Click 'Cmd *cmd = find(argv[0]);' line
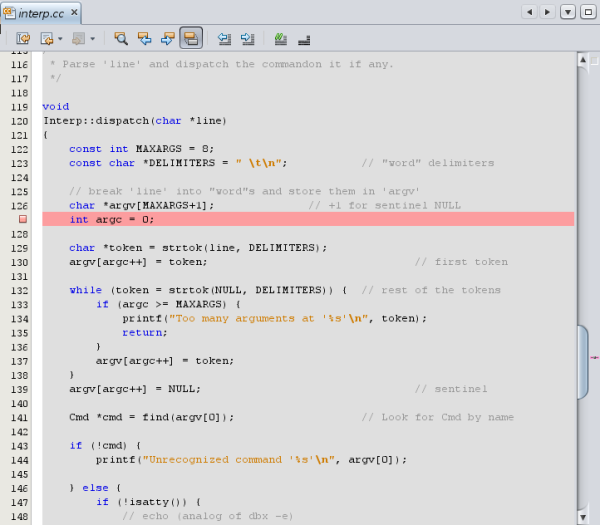Viewport: 600px width, 525px height. tap(151, 417)
